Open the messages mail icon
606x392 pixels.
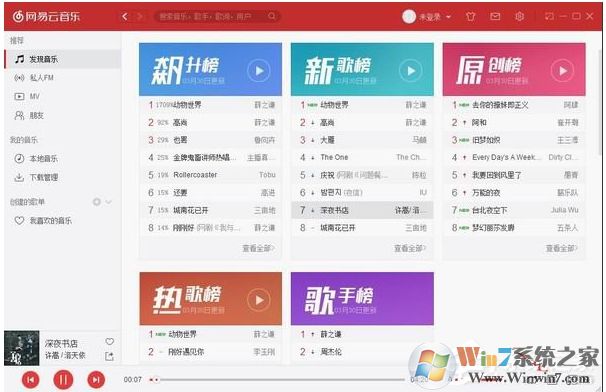495,16
